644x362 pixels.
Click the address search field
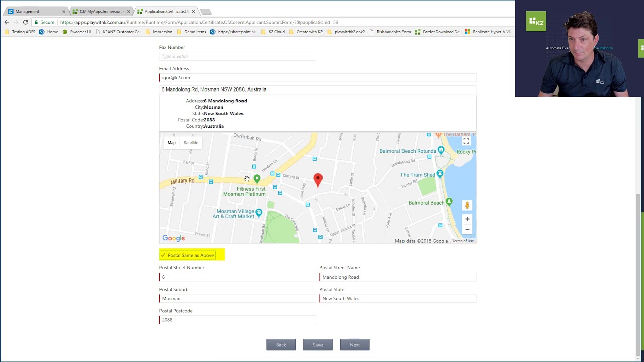(x=318, y=89)
